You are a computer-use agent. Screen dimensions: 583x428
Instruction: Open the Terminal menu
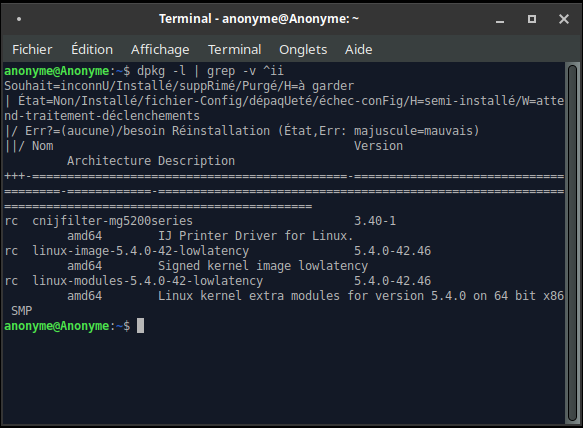tap(234, 49)
